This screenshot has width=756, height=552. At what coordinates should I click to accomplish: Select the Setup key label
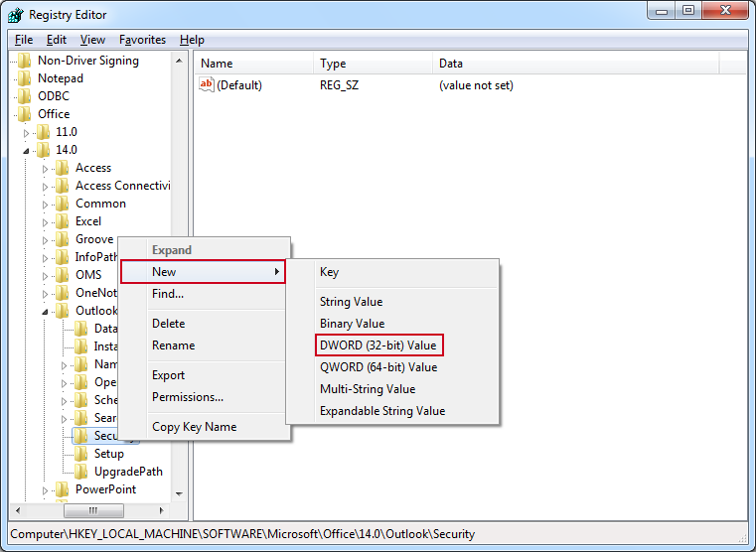click(109, 454)
